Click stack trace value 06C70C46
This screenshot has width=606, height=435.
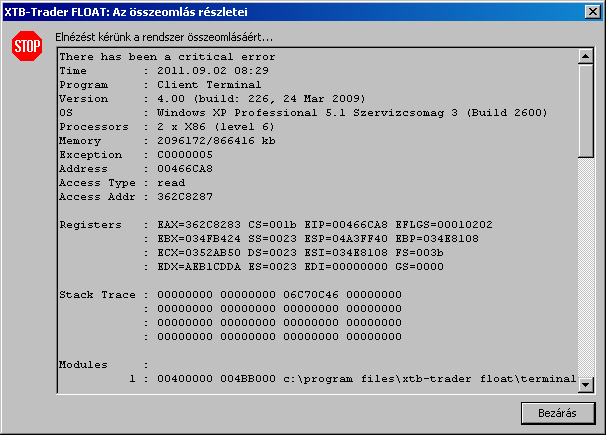(311, 294)
